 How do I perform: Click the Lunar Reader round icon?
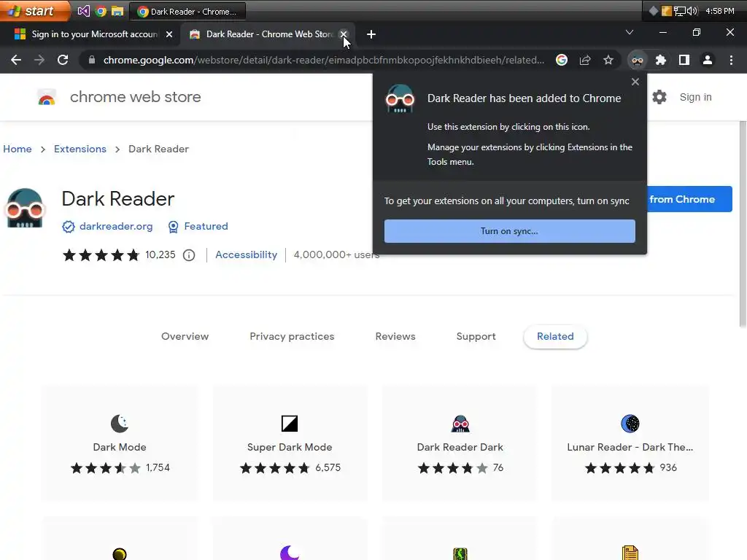click(x=630, y=424)
